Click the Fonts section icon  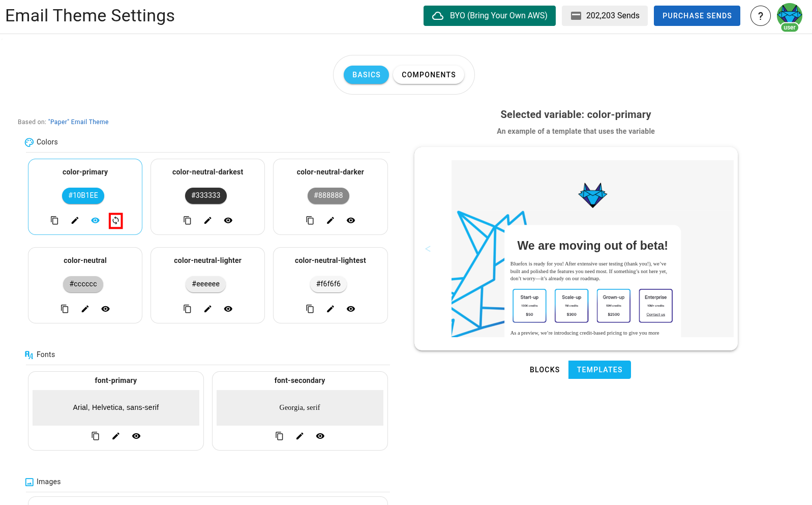(x=29, y=354)
